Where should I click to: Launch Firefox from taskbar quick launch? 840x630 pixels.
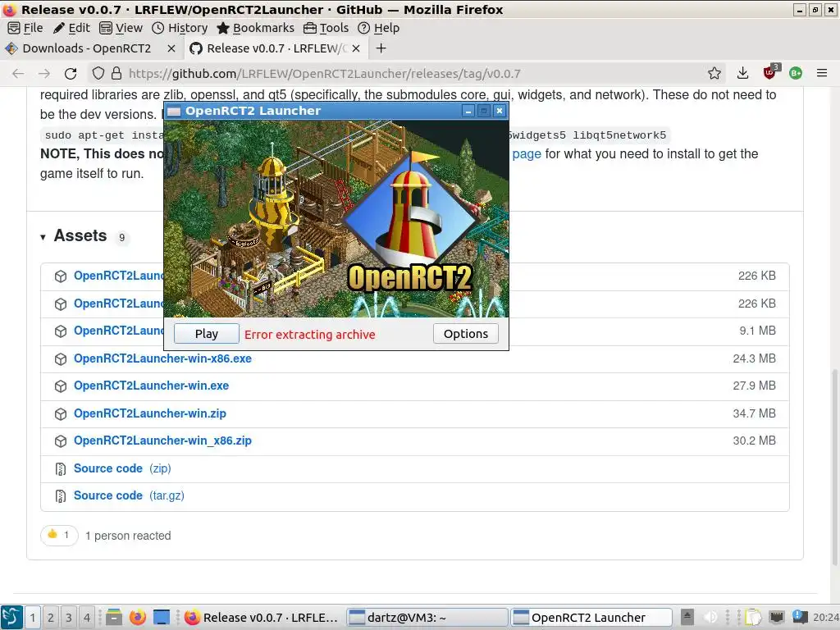click(x=138, y=618)
